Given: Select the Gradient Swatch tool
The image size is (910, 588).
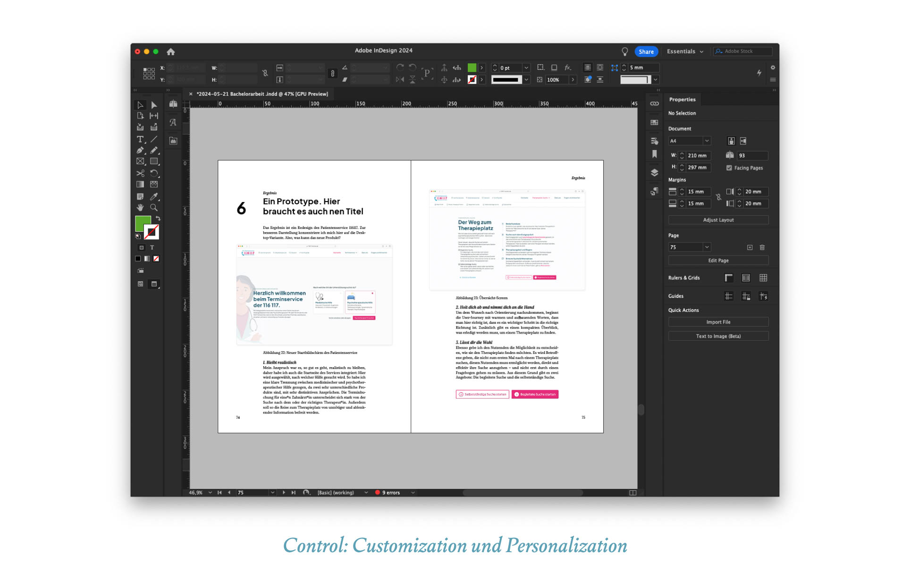Looking at the screenshot, I should click(x=140, y=185).
